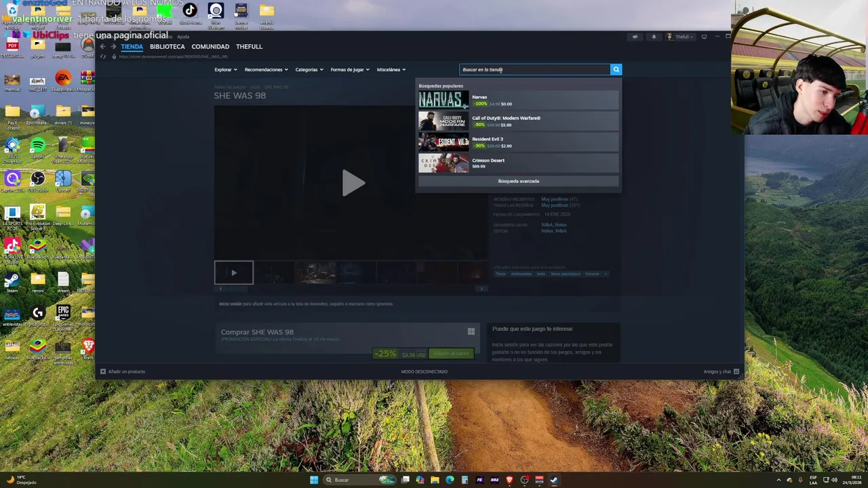Switch to the BIBLIOTECA tab

click(167, 47)
